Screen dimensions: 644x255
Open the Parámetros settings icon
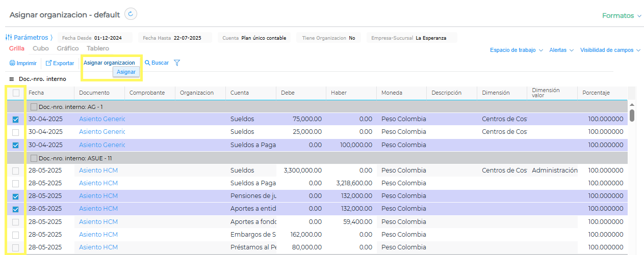(x=9, y=38)
